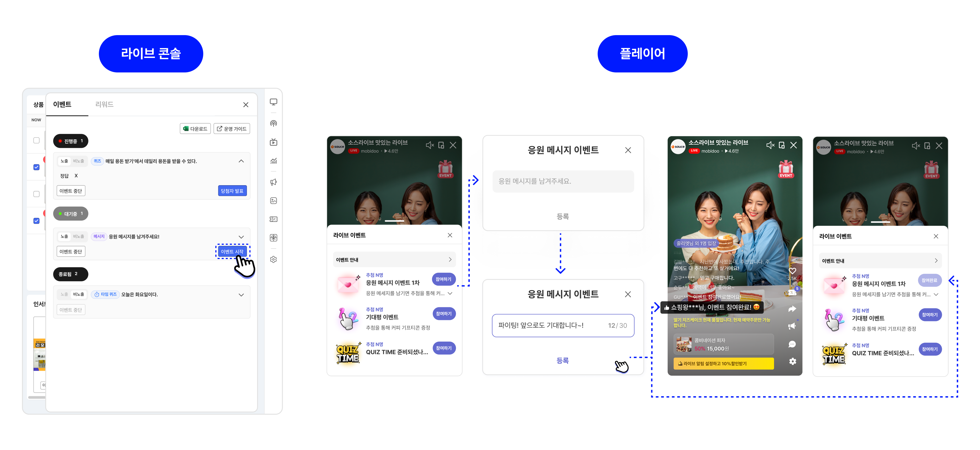This screenshot has width=980, height=450.
Task: Open the gift box icon in console sidebar
Action: [273, 238]
